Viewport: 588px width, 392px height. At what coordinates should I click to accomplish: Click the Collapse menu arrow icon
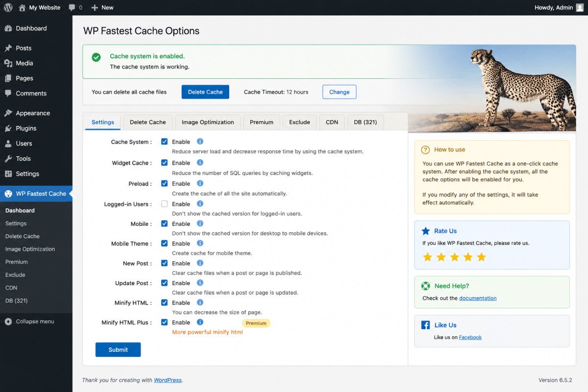tap(8, 321)
